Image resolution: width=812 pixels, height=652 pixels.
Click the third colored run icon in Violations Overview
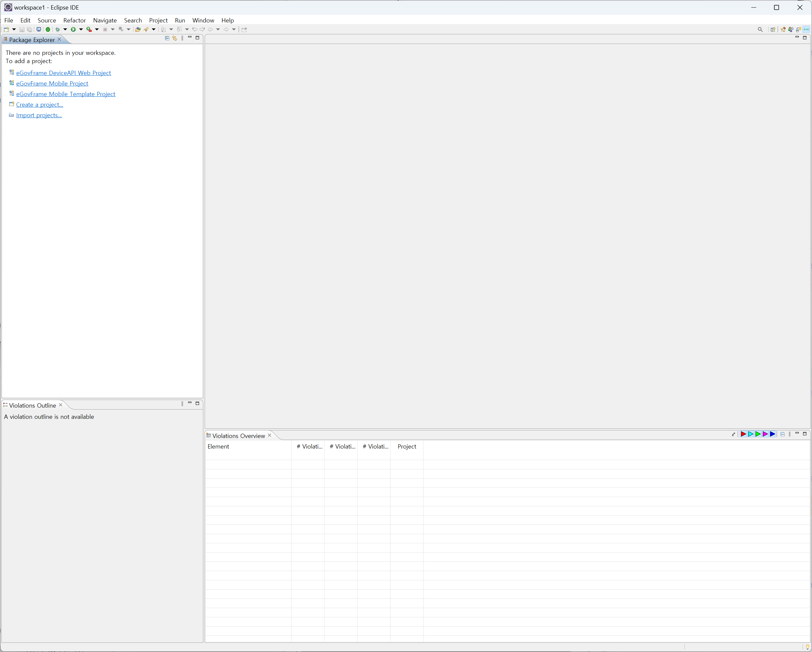pos(757,434)
